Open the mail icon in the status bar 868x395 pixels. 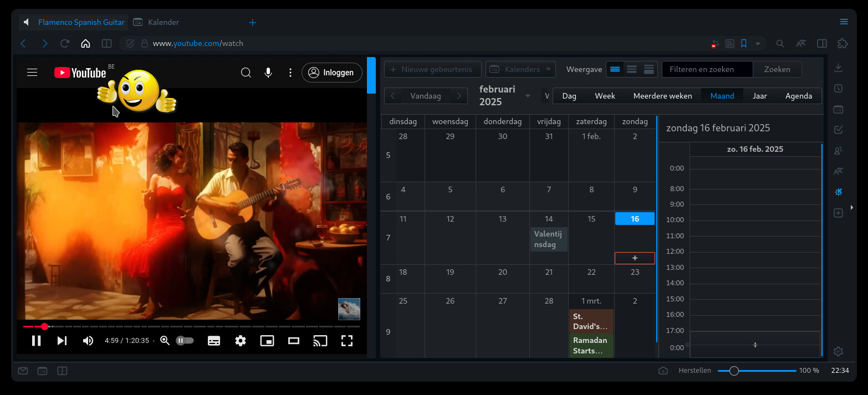click(x=23, y=371)
